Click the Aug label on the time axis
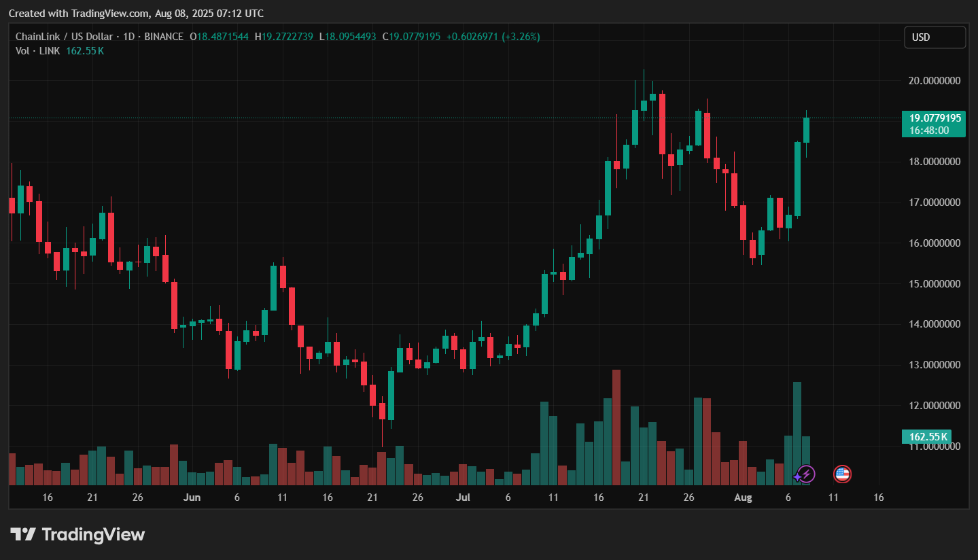This screenshot has height=560, width=978. point(743,497)
